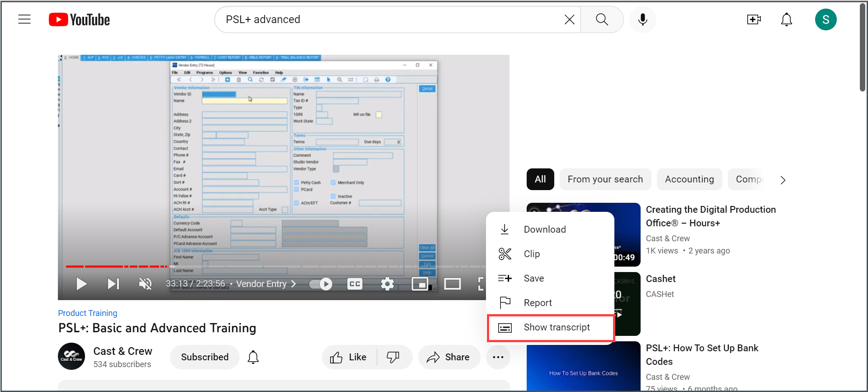The image size is (868, 392).
Task: Select Clip from the menu
Action: click(550, 254)
